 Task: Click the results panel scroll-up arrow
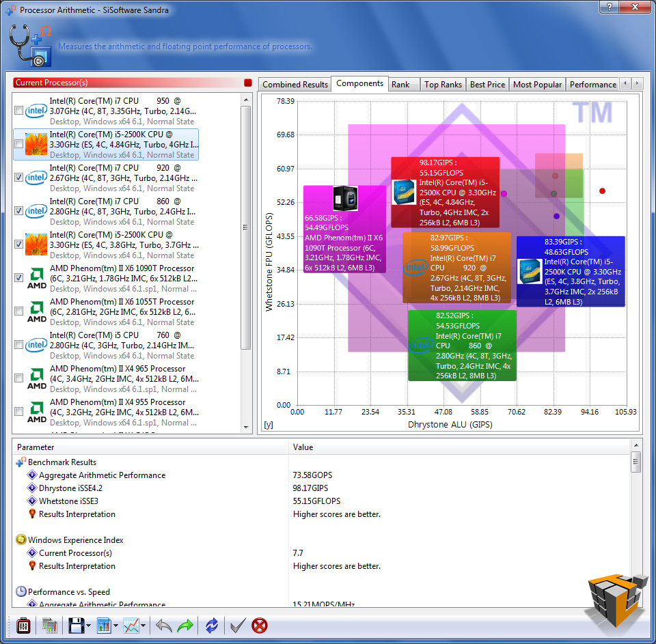click(x=636, y=445)
